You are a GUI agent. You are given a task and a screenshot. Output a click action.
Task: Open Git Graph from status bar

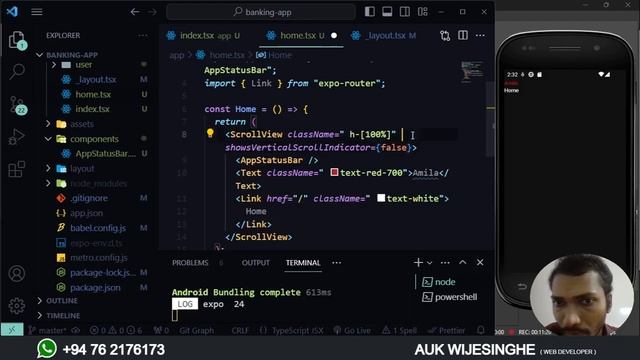point(196,330)
